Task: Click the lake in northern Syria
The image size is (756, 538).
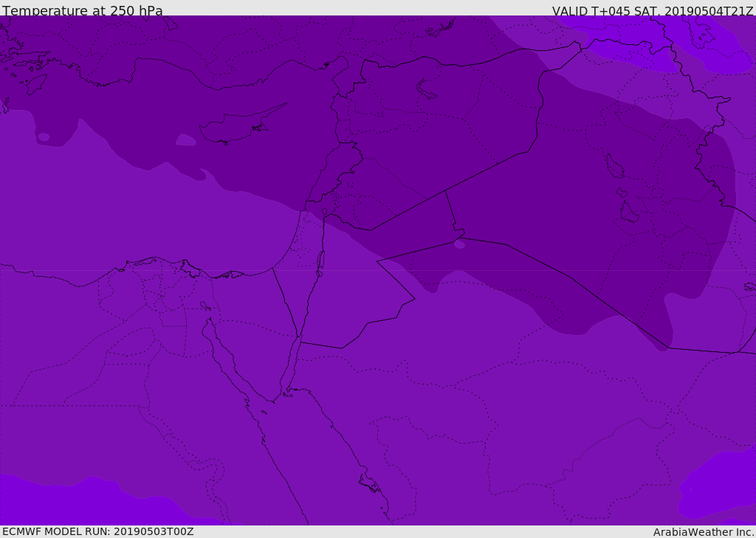Action: point(427,89)
